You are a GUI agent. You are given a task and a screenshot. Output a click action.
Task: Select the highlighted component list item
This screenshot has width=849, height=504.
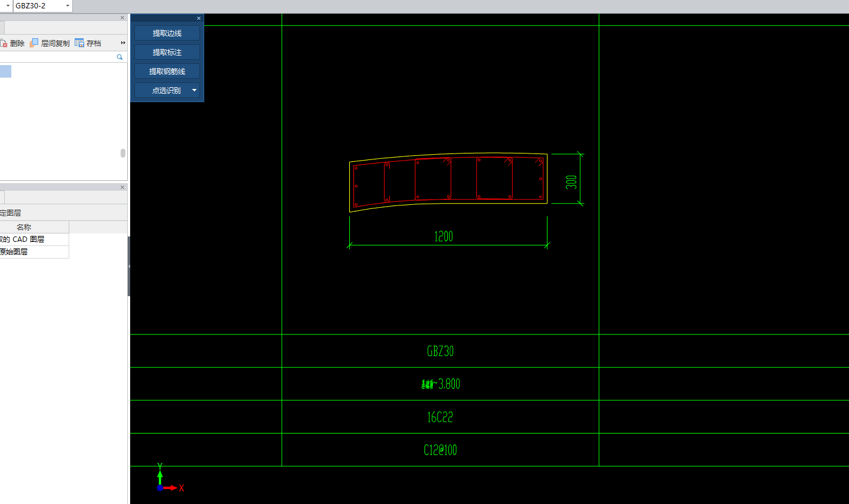(x=5, y=72)
